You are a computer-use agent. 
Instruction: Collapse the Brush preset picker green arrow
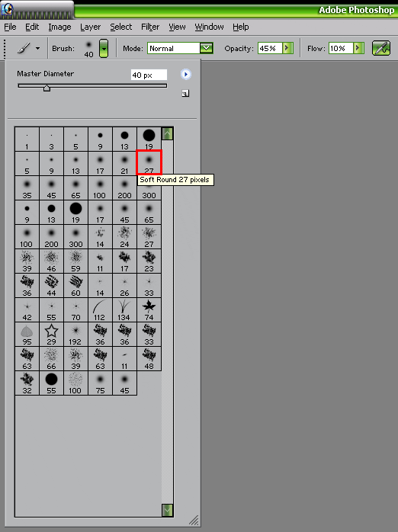tap(104, 48)
